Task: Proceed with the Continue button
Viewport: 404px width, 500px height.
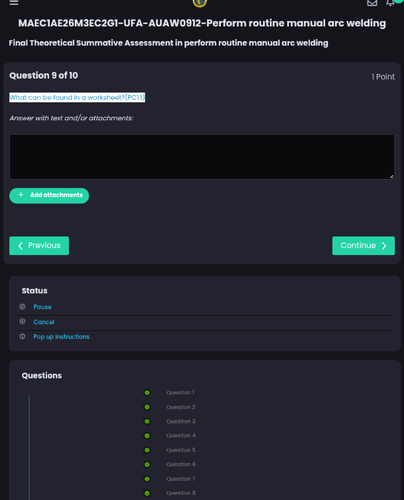Action: point(363,246)
